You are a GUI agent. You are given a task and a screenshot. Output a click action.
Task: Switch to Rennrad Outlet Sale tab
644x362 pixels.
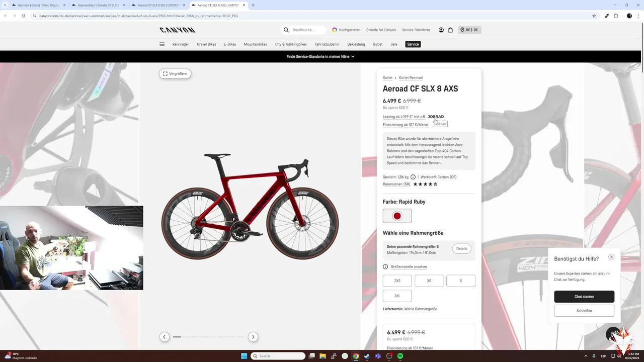pyautogui.click(x=38, y=5)
